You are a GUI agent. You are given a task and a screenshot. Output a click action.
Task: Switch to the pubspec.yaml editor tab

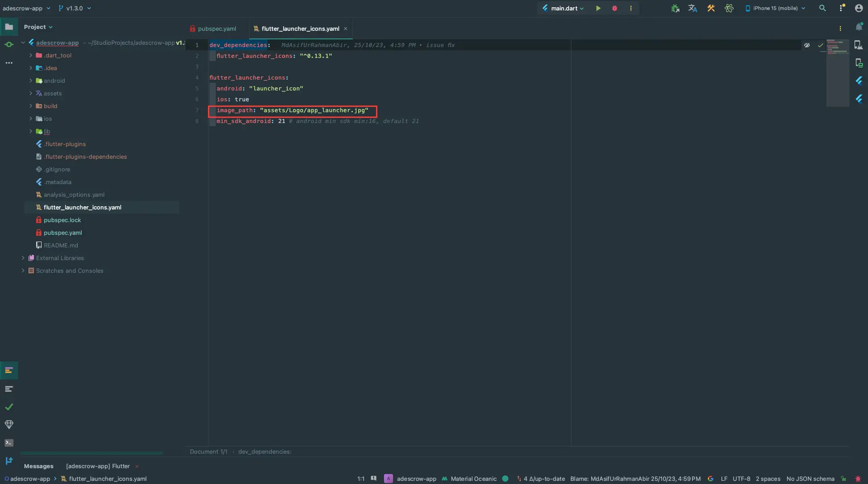click(x=213, y=28)
